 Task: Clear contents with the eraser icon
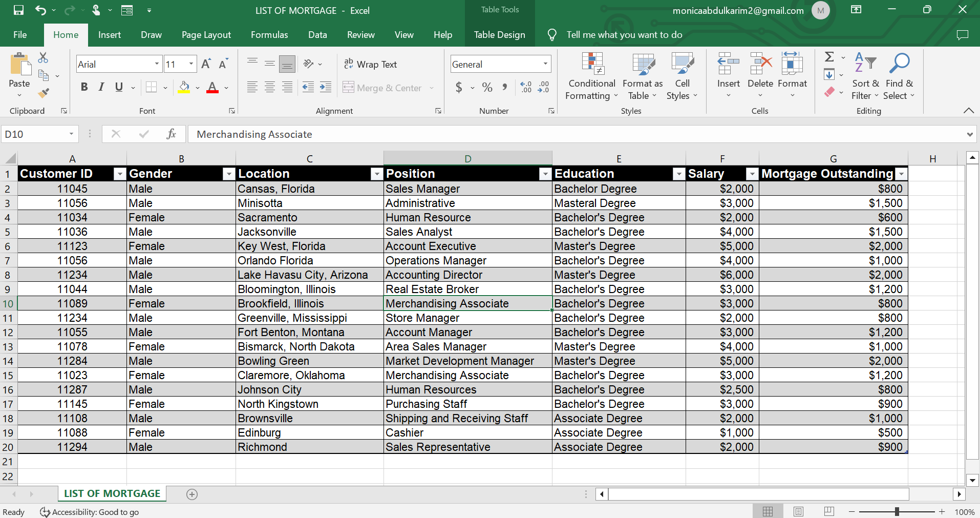click(829, 92)
